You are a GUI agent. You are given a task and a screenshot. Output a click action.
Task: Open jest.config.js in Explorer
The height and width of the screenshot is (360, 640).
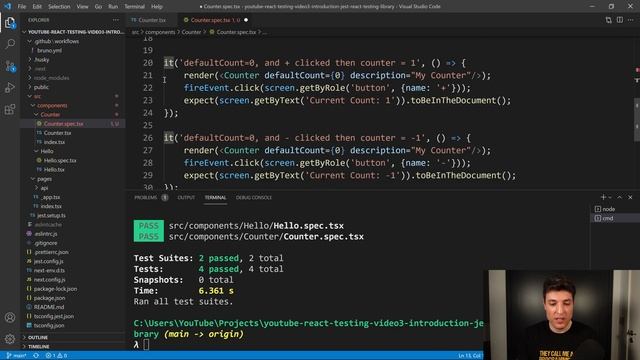pos(73,261)
